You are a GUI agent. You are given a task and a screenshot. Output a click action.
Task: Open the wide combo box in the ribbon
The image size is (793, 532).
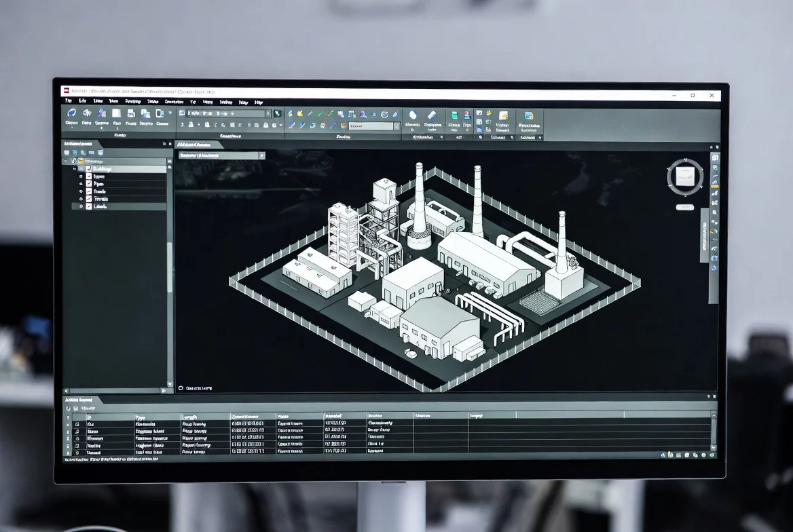coord(229,113)
